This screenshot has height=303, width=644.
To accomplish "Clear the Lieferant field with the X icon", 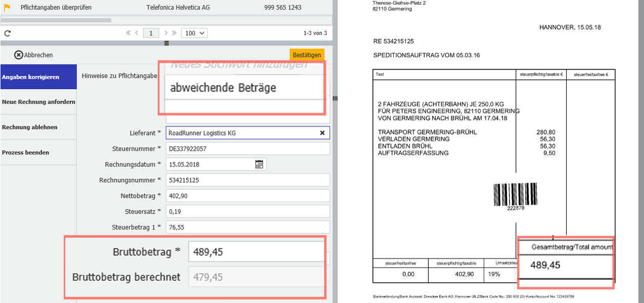I will coord(322,133).
